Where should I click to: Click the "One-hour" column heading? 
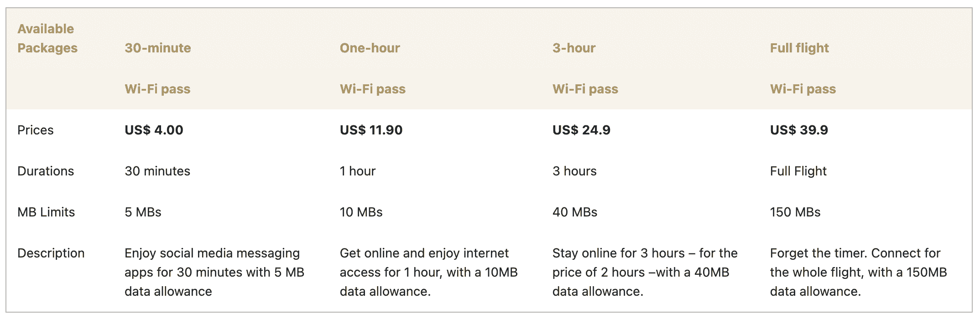click(370, 48)
